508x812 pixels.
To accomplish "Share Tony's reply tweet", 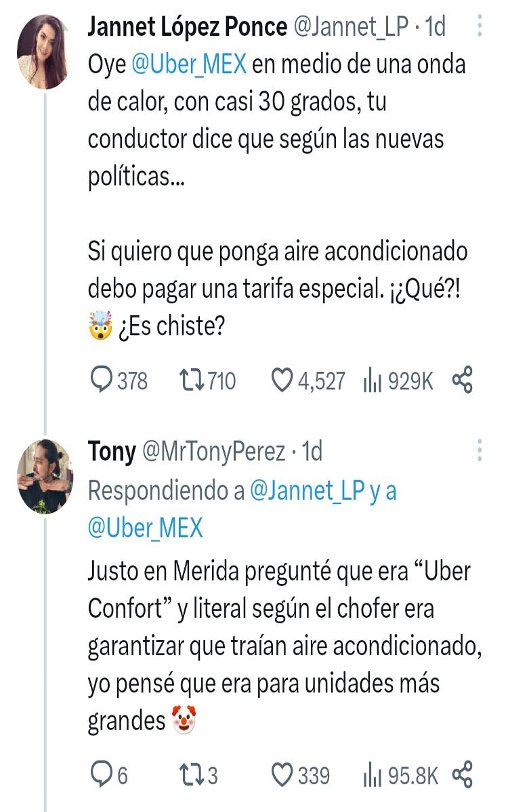I will click(x=462, y=773).
